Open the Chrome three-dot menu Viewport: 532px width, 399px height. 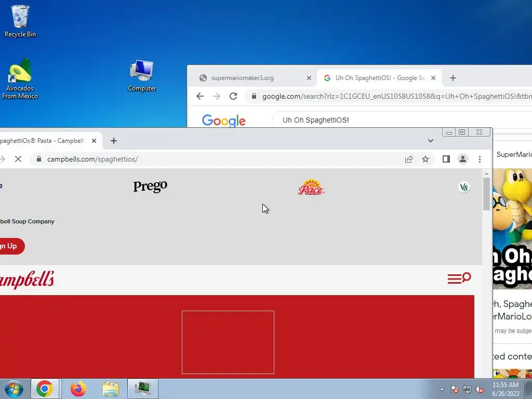click(x=480, y=159)
